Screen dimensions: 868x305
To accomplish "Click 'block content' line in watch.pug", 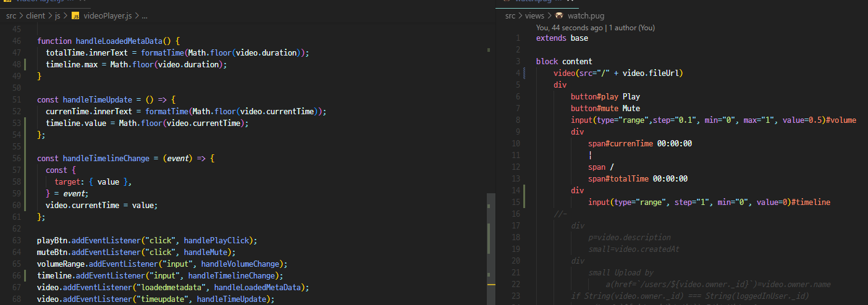I will point(564,61).
